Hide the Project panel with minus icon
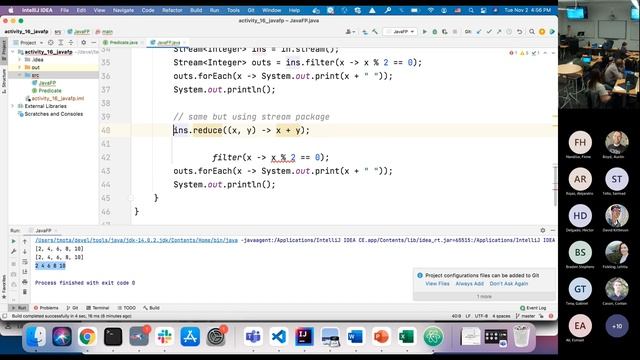 pos(93,42)
